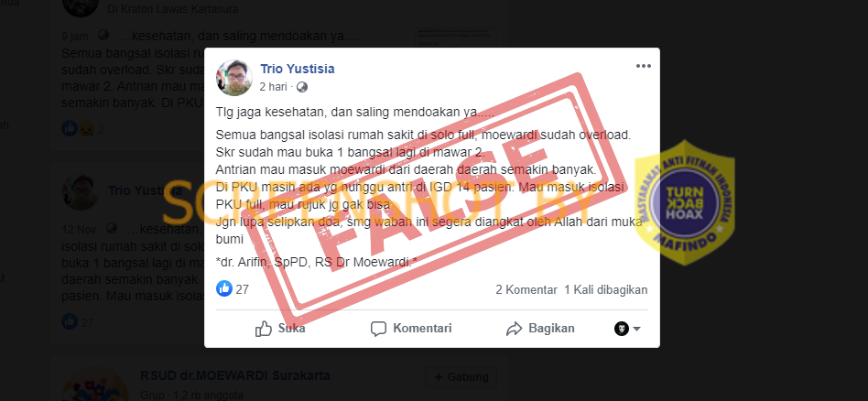Click the Turn Back Hoax Mafindo logo

coord(685,202)
